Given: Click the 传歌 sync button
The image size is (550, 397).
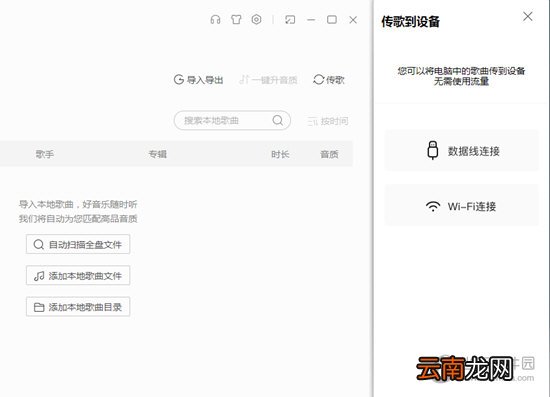Looking at the screenshot, I should (329, 80).
